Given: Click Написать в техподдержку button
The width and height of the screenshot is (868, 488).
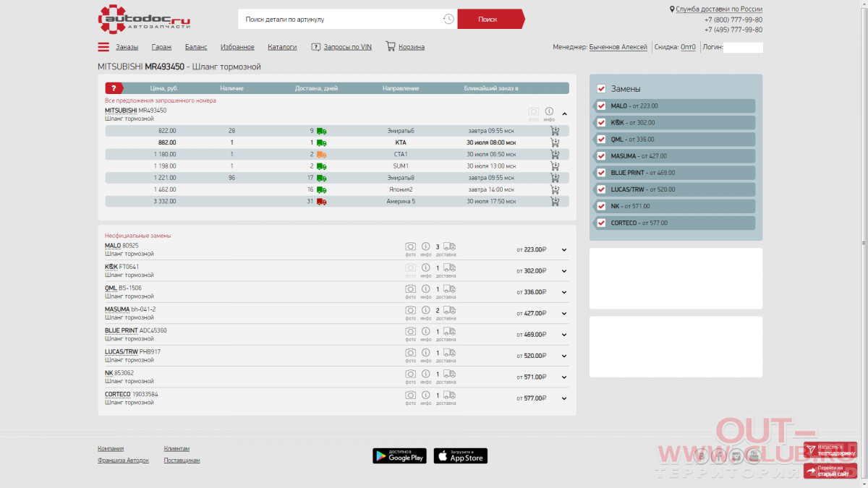Looking at the screenshot, I should [830, 450].
